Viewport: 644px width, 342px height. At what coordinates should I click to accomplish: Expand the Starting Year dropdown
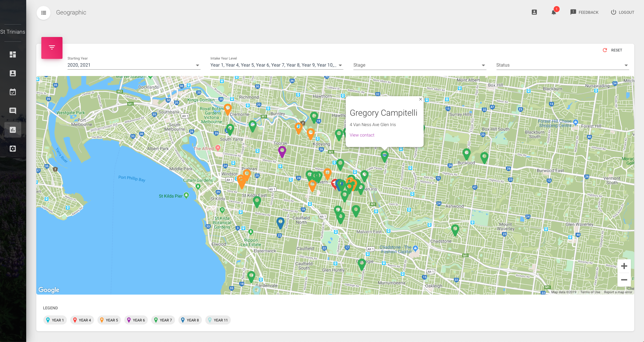(x=134, y=65)
